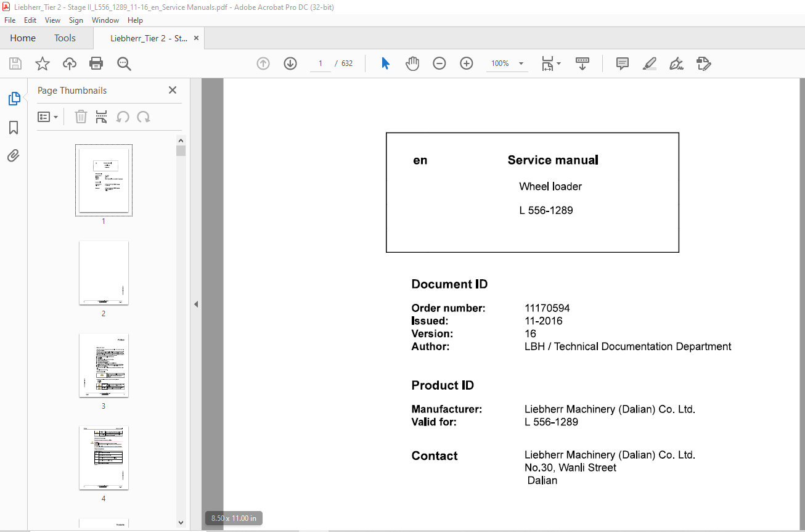Viewport: 805px width, 532px height.
Task: Delete the selected page thumbnail
Action: click(81, 117)
